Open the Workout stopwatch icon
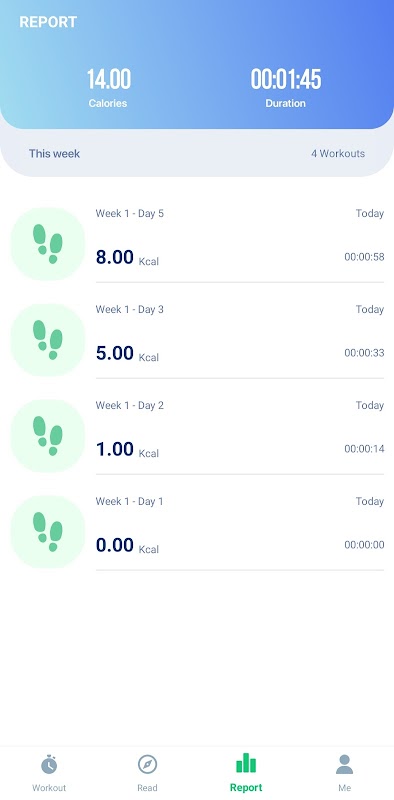 (x=49, y=764)
